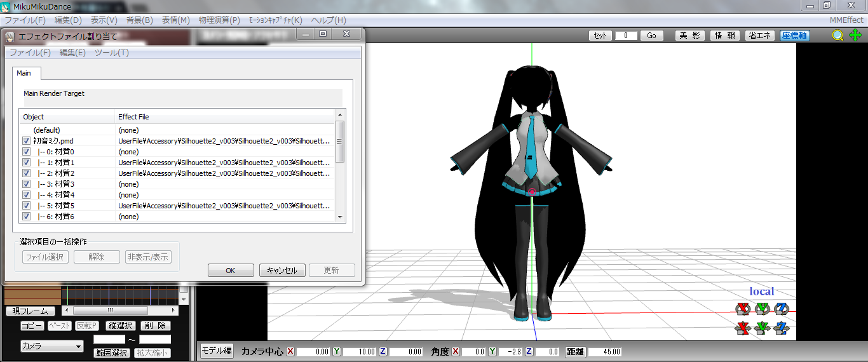Screen dimensions: 868x362
Task: Click the magnifier zoom icon in viewport
Action: point(838,36)
